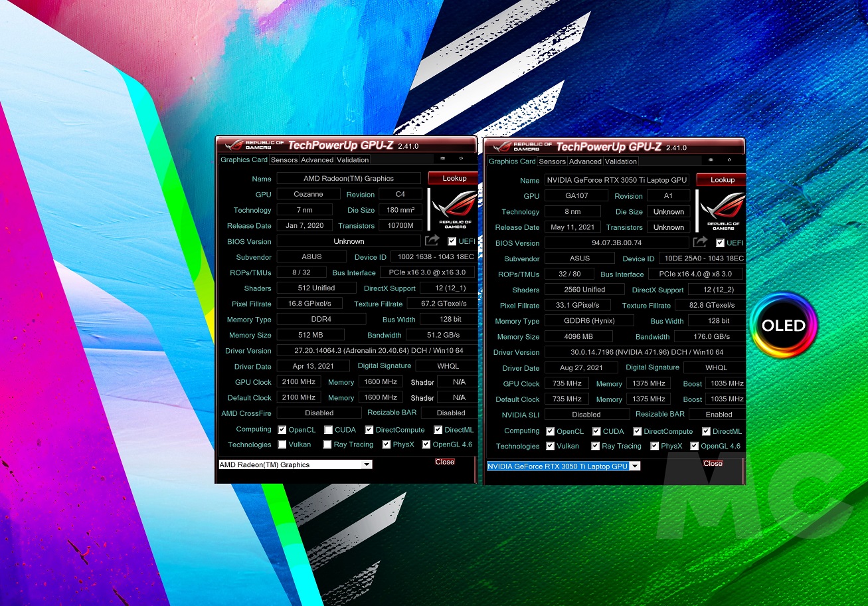Switch to Sensors tab in AMD window

point(284,160)
